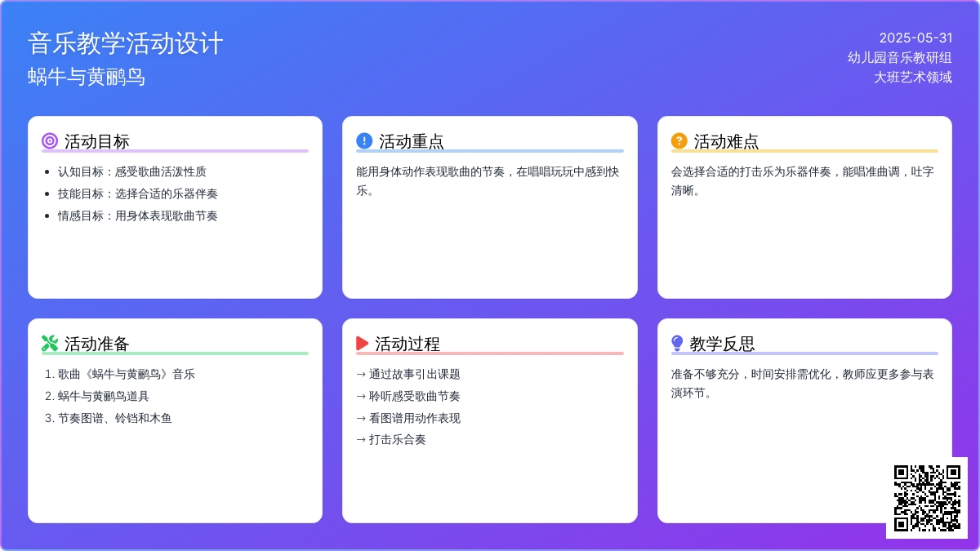The image size is (980, 551).
Task: Click the 活动过程 card heading
Action: [408, 344]
